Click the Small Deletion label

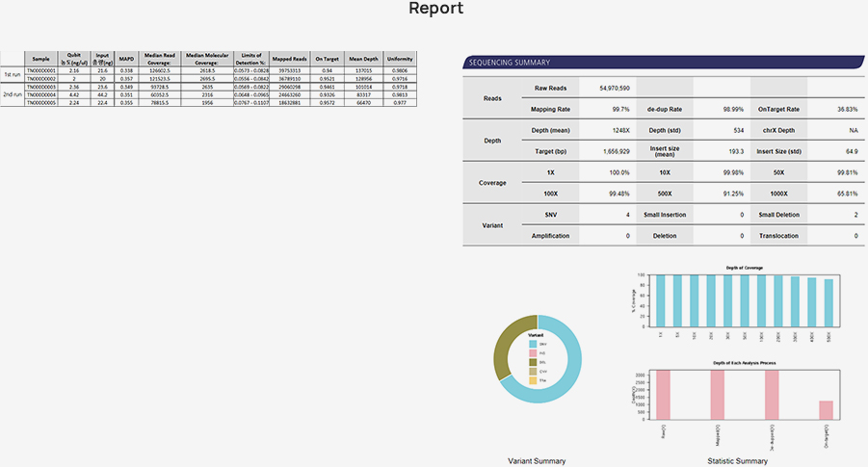778,215
